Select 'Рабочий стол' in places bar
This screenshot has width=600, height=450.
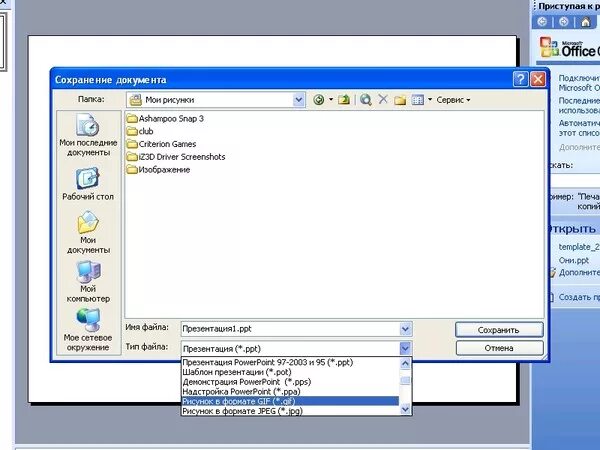[88, 184]
